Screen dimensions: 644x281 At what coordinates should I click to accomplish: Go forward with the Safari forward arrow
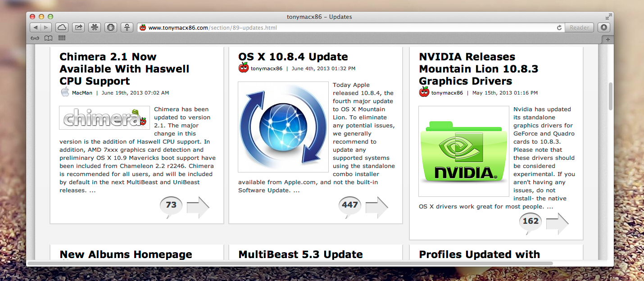(46, 27)
